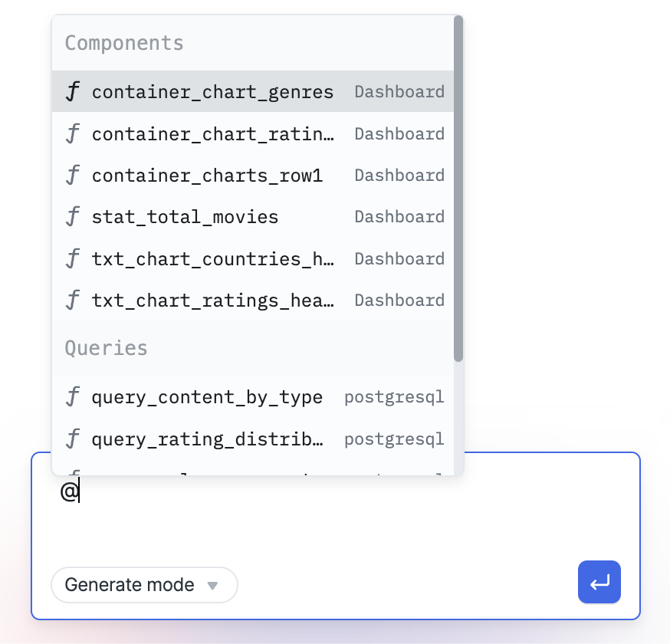Submit prompt with the blue enter button

point(599,582)
